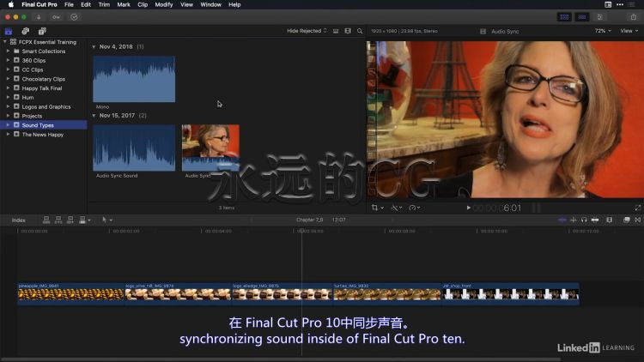This screenshot has height=362, width=644.
Task: Collapse the Nov 15, 2017 group
Action: [94, 116]
